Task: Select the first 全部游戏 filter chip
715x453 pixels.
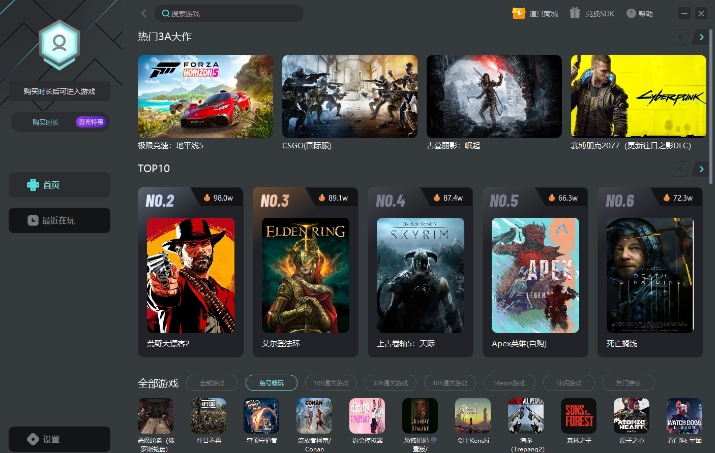Action: coord(212,383)
